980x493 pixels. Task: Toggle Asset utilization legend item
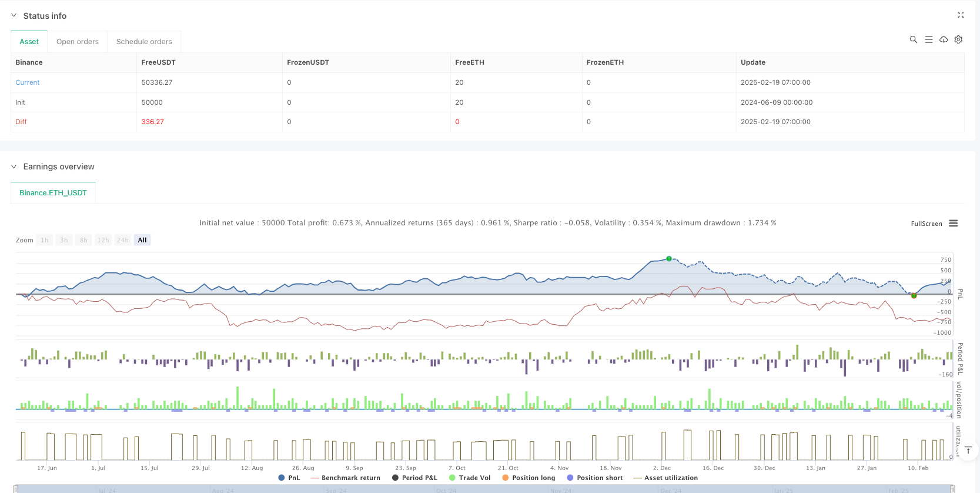tap(665, 478)
